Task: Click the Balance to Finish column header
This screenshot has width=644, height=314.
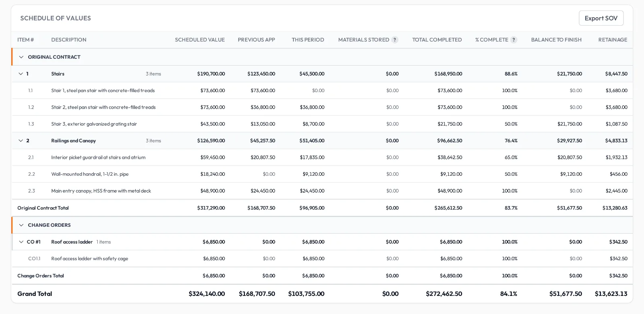Action: click(x=556, y=40)
